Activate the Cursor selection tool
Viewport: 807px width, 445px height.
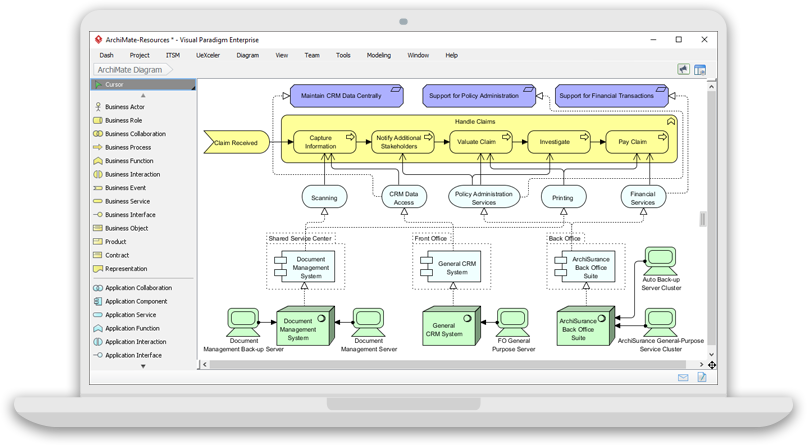tap(143, 84)
